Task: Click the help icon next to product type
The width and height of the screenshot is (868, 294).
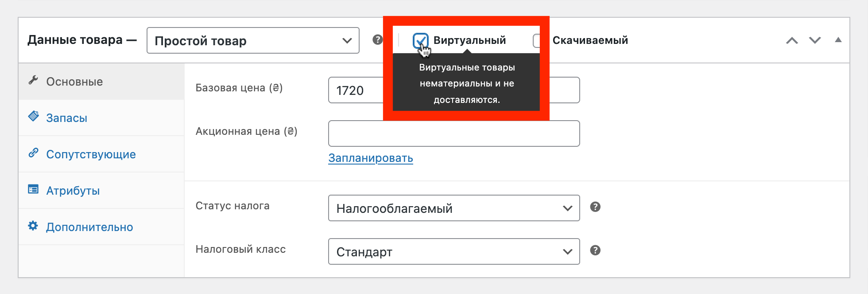Action: 377,40
